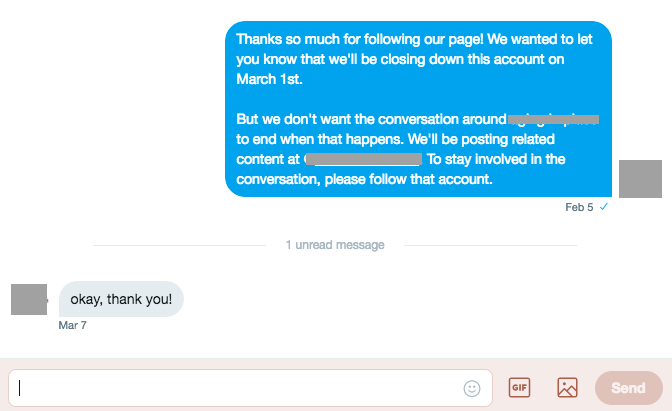Viewport: 672px width, 411px height.
Task: Click the Send button
Action: (628, 388)
